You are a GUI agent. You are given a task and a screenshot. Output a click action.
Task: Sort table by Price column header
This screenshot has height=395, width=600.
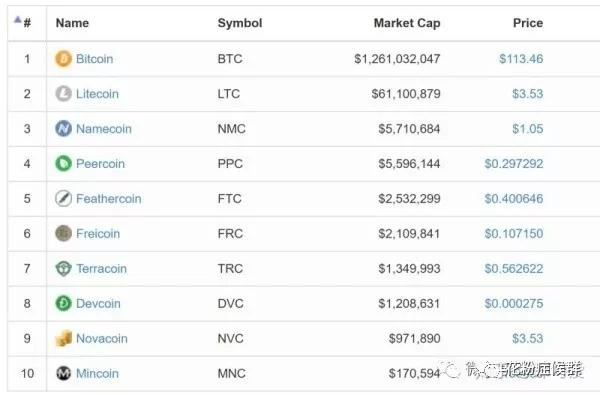pyautogui.click(x=528, y=23)
